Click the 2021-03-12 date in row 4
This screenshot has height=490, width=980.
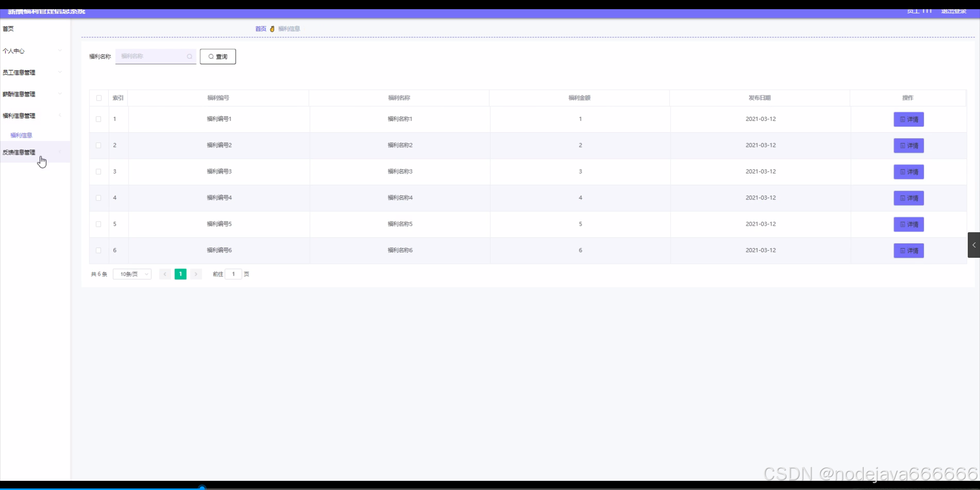[x=761, y=198]
